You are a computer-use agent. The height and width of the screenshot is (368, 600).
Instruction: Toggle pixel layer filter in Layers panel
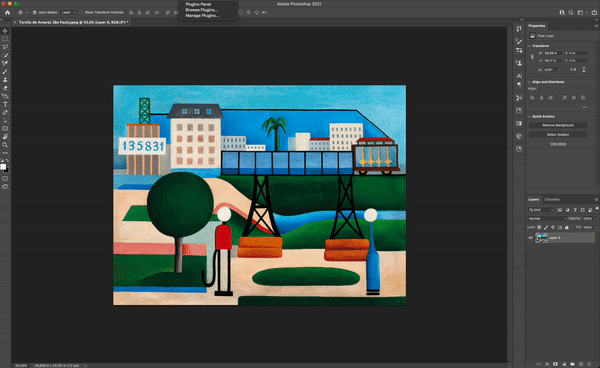coord(560,210)
